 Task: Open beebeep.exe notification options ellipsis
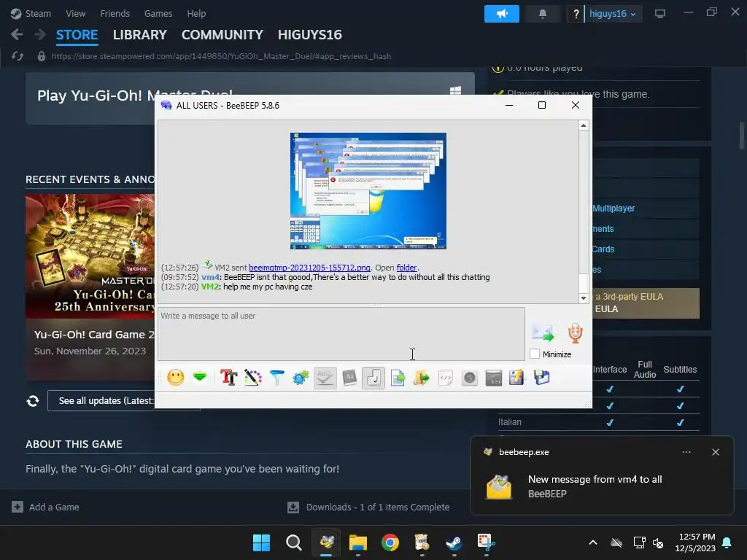point(686,452)
